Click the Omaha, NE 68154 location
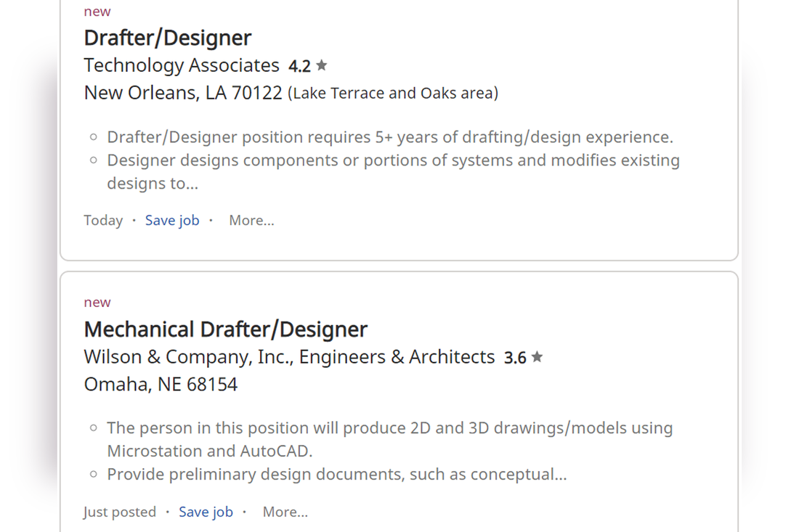The width and height of the screenshot is (799, 532). 161,385
